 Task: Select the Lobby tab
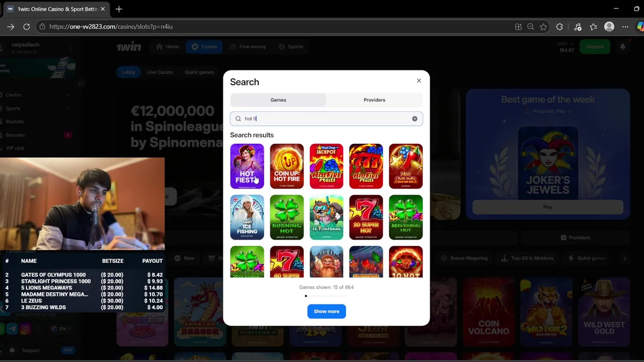(x=128, y=72)
